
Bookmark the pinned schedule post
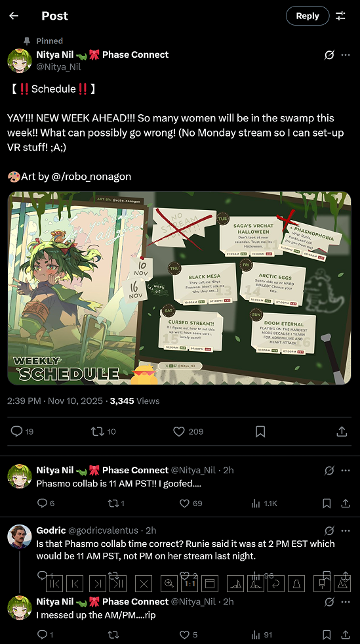pos(260,431)
